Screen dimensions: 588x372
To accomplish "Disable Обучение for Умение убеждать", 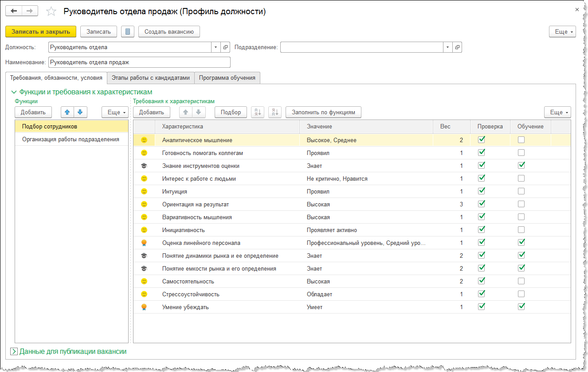I will [x=521, y=306].
